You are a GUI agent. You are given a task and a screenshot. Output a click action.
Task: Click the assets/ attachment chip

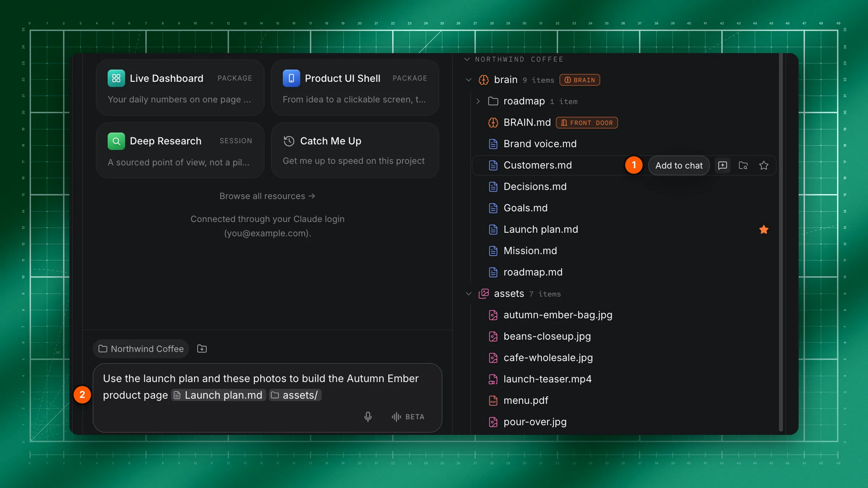(x=295, y=395)
